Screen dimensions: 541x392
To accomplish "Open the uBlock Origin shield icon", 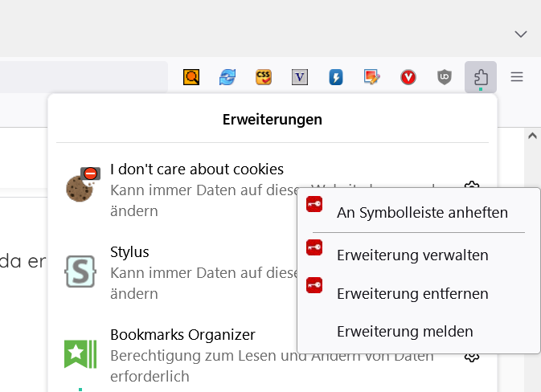I will (445, 77).
